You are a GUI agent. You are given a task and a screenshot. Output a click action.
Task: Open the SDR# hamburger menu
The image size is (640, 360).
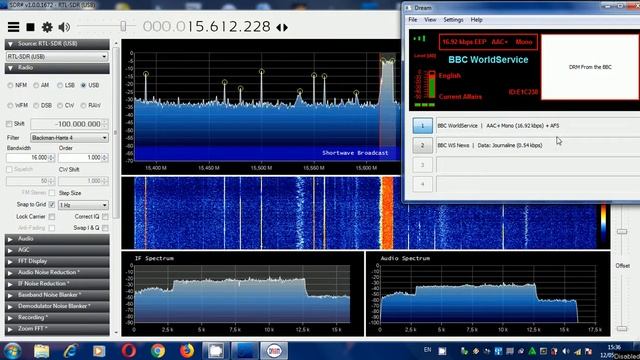click(13, 27)
